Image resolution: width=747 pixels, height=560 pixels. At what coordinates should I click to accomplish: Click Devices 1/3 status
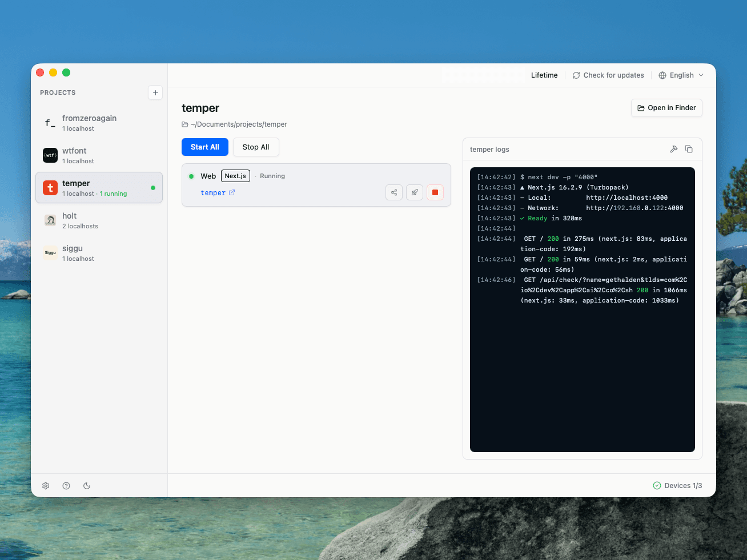(677, 486)
